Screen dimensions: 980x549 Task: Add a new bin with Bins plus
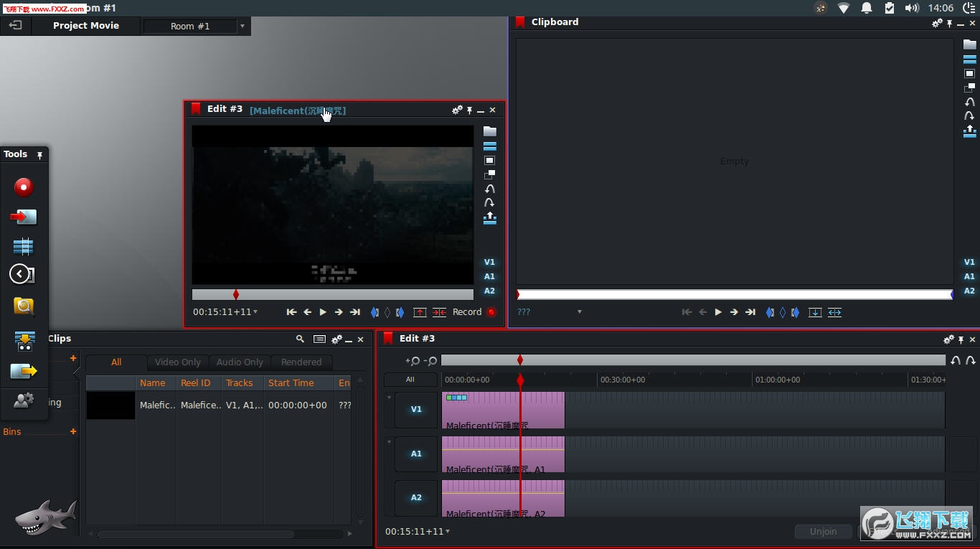click(72, 431)
